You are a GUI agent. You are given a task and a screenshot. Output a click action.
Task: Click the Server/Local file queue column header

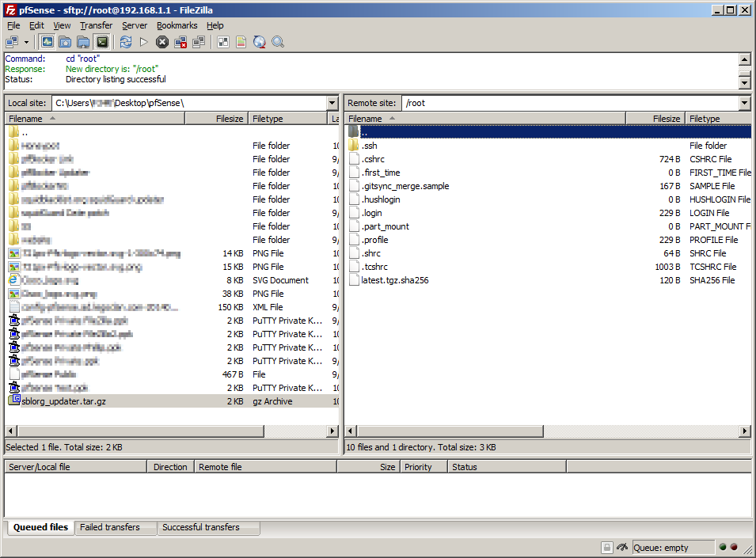(75, 467)
